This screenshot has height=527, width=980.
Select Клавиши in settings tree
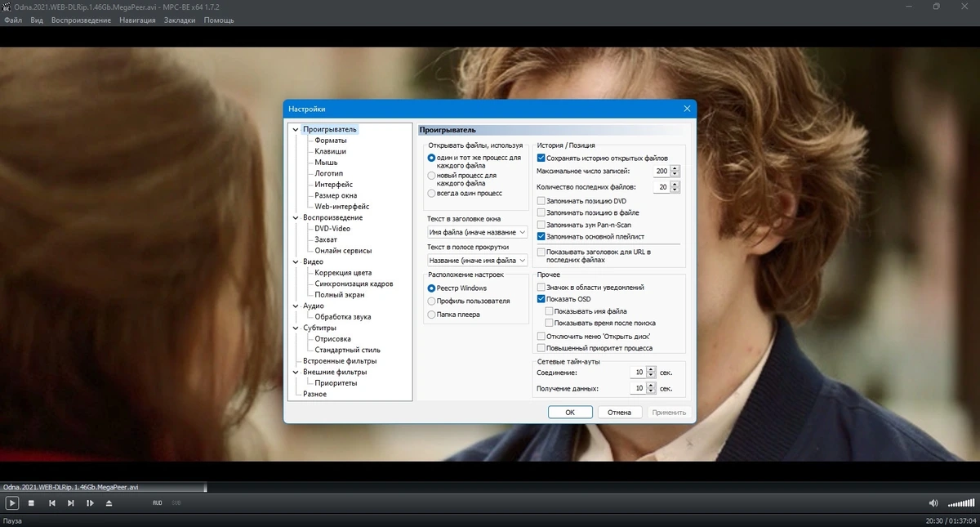point(331,151)
